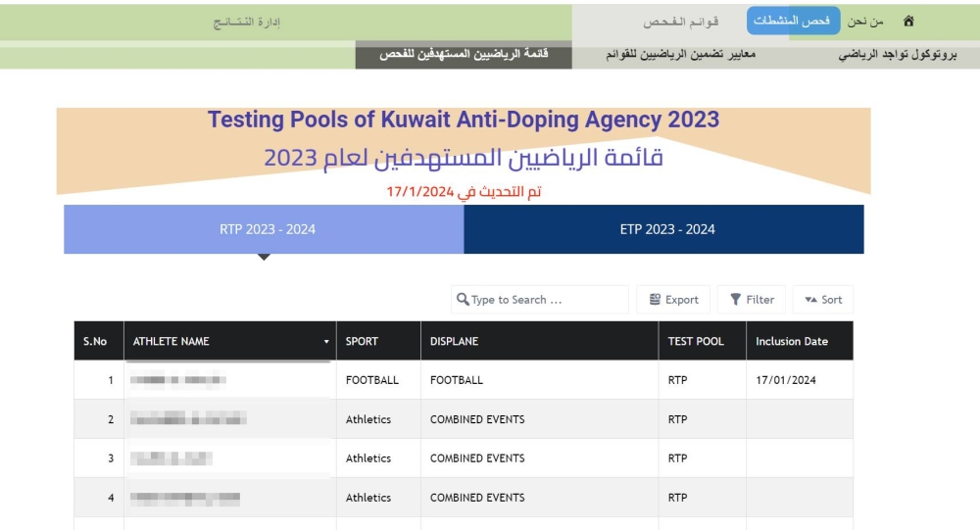Click the Sort arrows icon

tap(810, 300)
